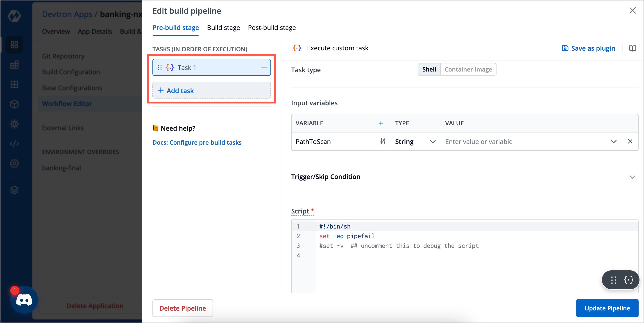Click the stacked layers icon in sidebar
The width and height of the screenshot is (644, 323).
click(14, 190)
